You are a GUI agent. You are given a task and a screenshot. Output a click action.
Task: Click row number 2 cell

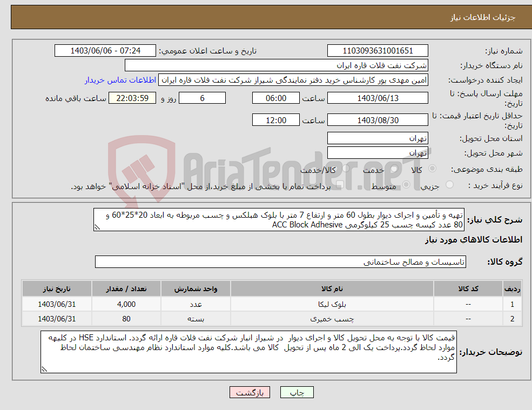point(513,319)
